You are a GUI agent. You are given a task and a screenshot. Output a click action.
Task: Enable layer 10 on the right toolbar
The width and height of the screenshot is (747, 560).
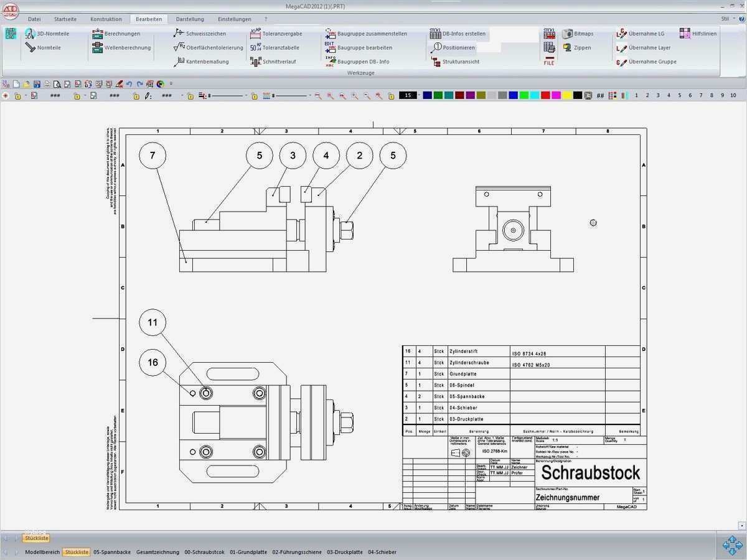click(733, 96)
